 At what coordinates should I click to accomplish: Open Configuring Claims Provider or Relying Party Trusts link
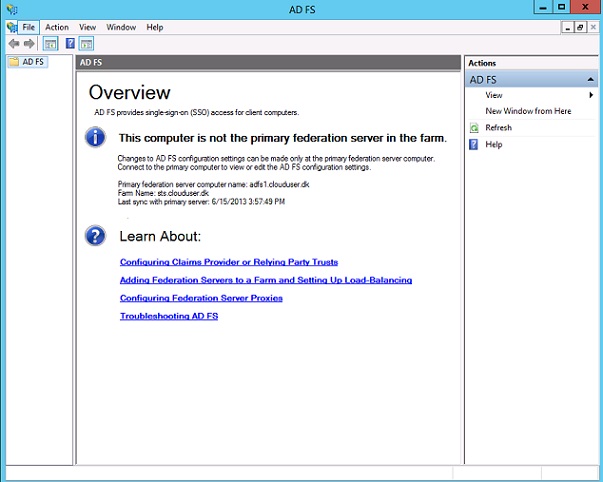pos(229,262)
